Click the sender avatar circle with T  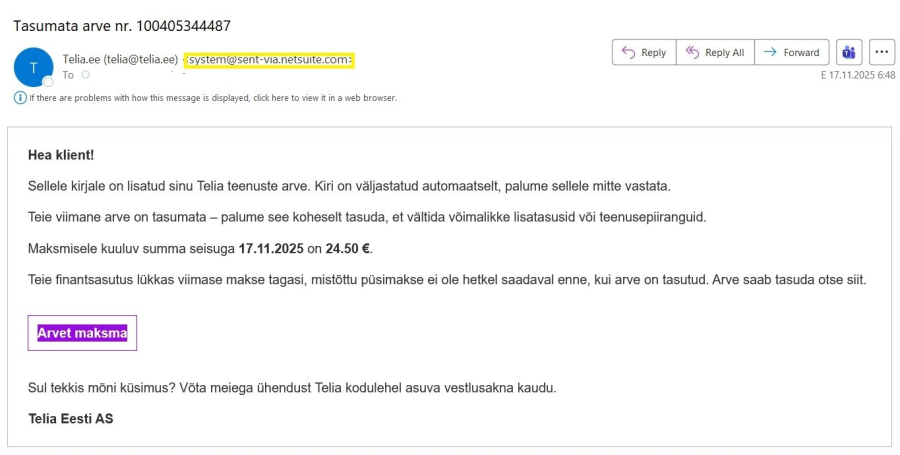click(x=33, y=67)
